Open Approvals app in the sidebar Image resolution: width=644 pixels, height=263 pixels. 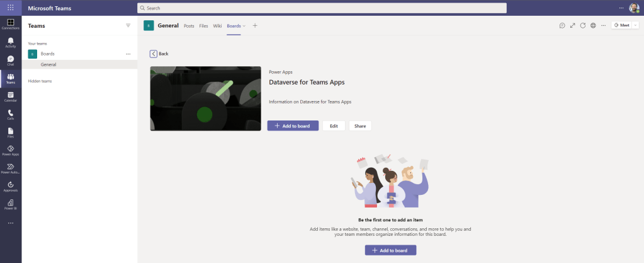11,186
